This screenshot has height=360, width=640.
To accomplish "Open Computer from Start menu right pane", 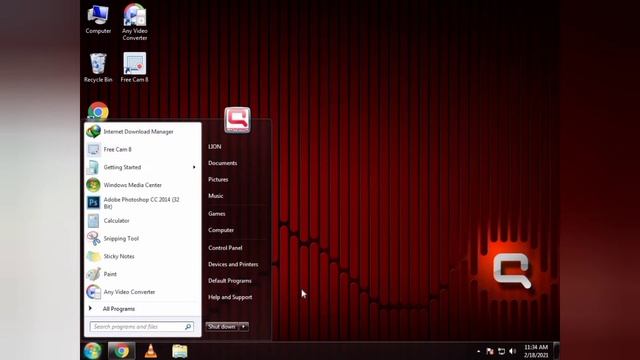I will coord(221,230).
